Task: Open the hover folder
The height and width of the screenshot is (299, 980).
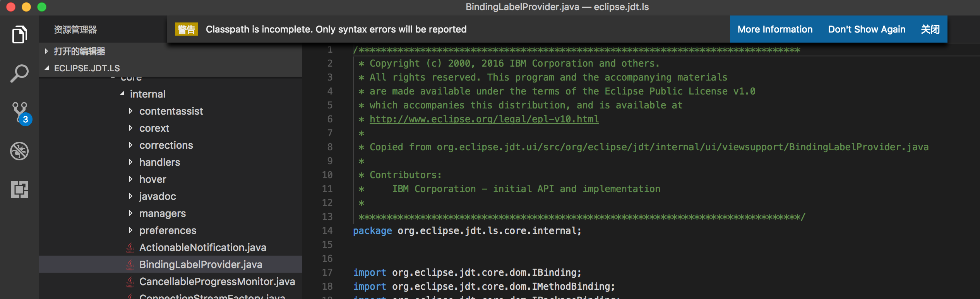Action: (152, 179)
